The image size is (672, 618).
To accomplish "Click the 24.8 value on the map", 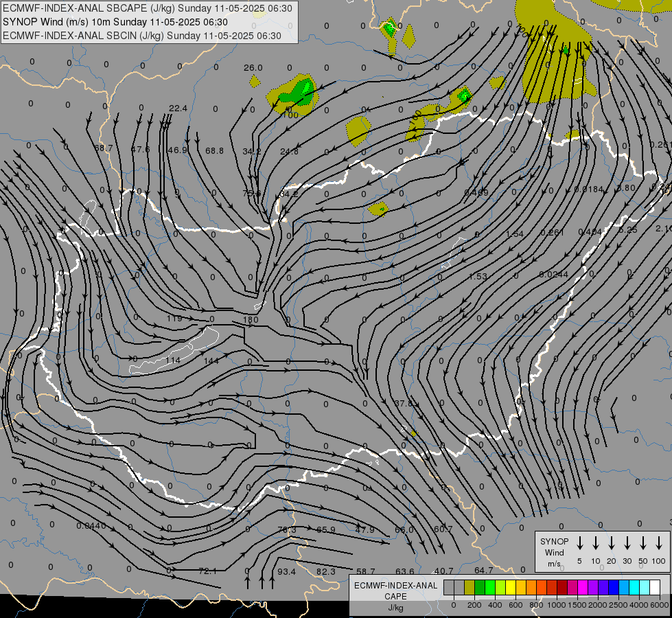I will point(289,151).
